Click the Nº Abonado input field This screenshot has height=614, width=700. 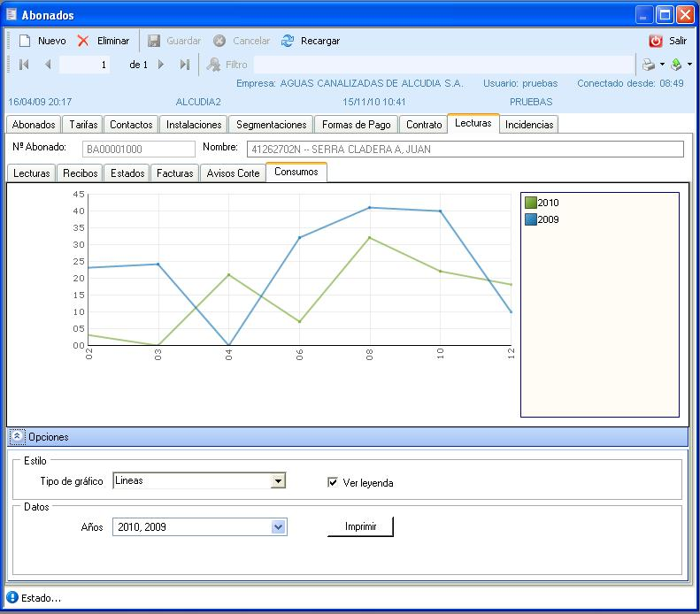pos(138,149)
